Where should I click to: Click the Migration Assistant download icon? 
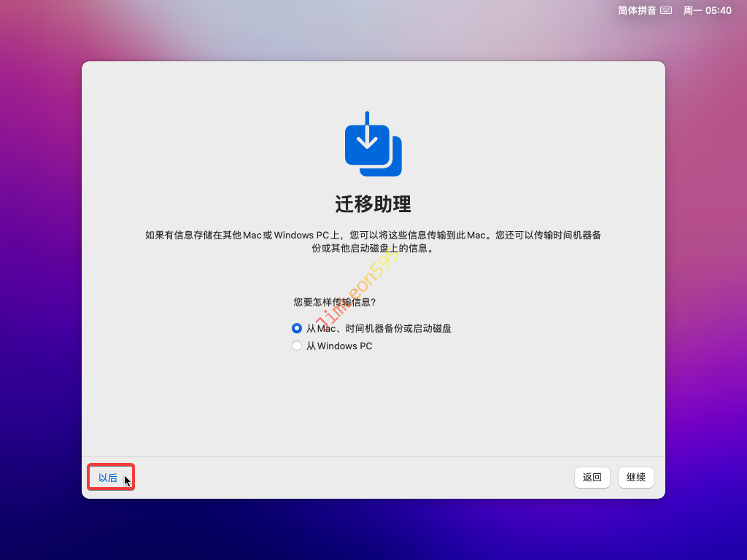[373, 144]
